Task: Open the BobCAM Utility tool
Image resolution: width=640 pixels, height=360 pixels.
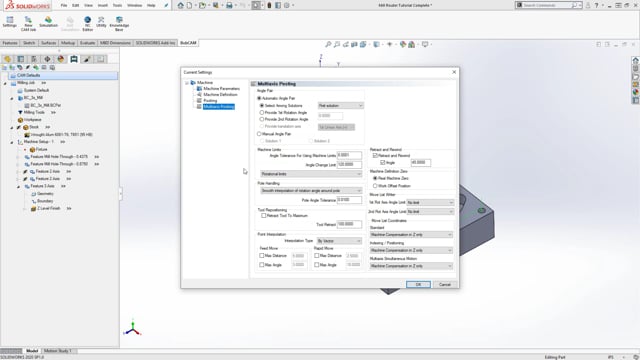Action: point(101,22)
